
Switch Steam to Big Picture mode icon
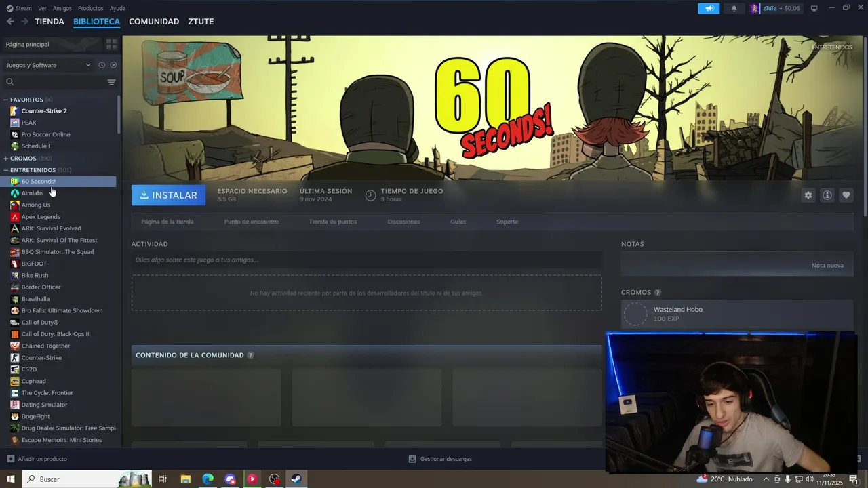pyautogui.click(x=814, y=8)
